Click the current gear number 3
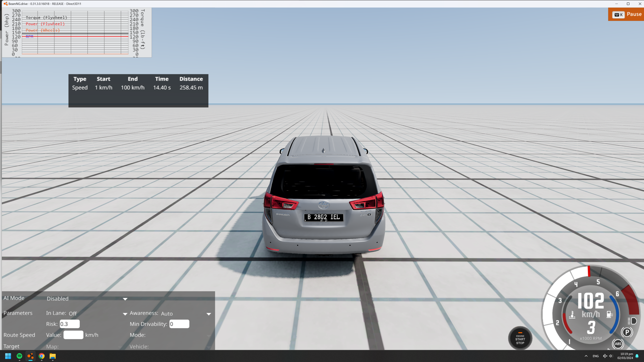The image size is (644, 362). point(591,327)
